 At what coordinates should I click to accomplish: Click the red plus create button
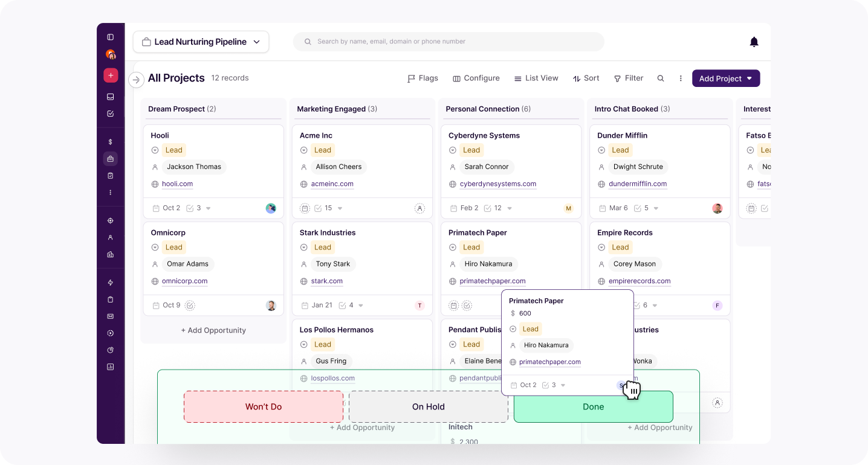(x=111, y=75)
